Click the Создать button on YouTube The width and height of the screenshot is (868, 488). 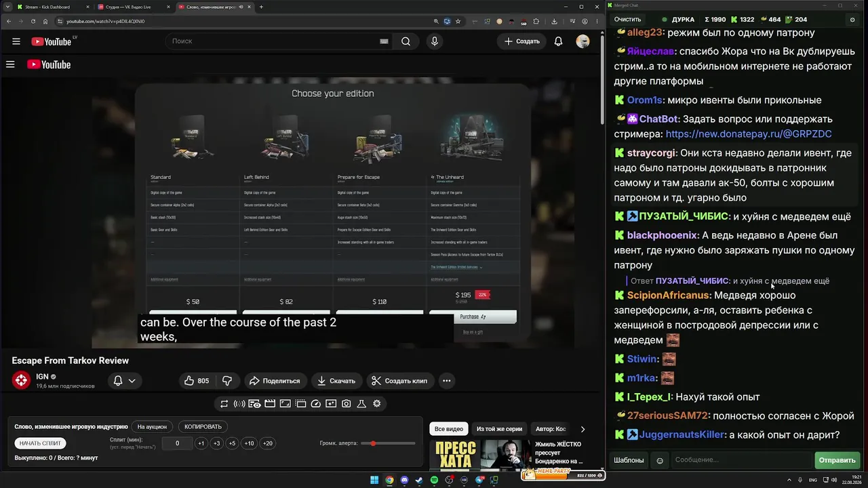pos(522,41)
